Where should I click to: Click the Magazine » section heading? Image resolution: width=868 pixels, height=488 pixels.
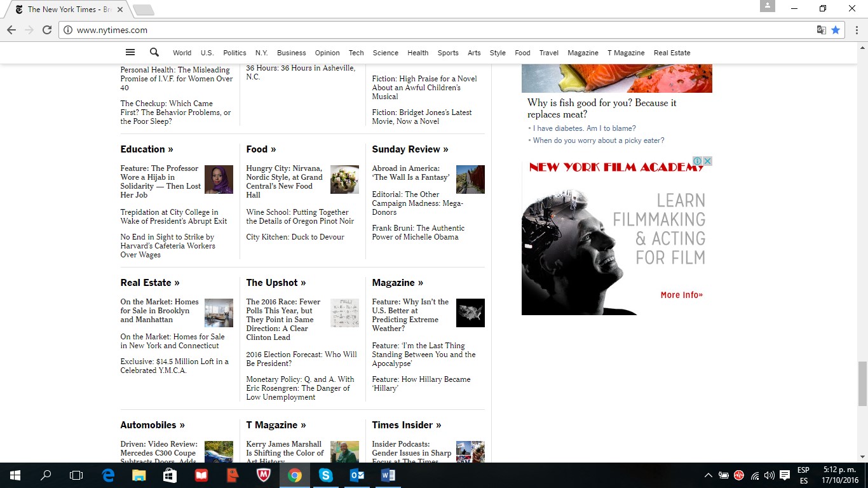pos(397,283)
